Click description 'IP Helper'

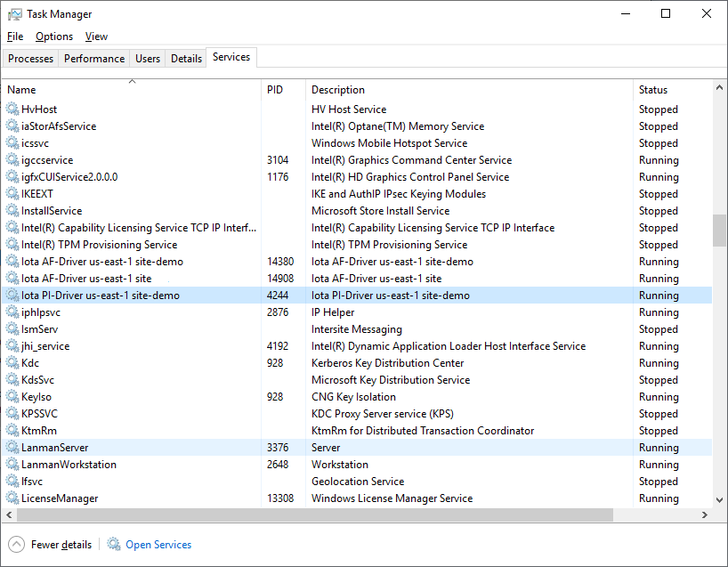333,312
